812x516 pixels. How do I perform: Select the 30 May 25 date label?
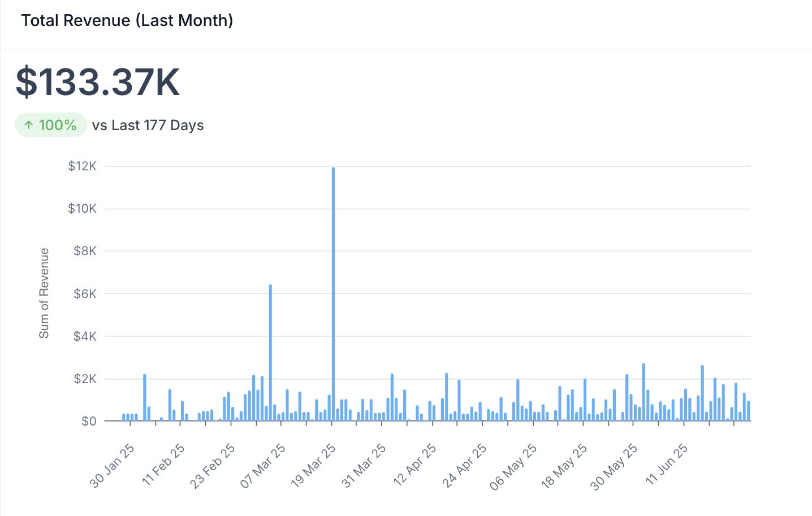614,467
